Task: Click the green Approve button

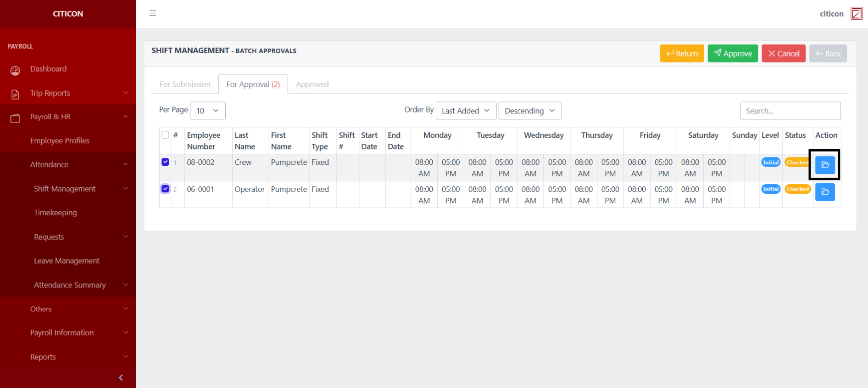Action: tap(733, 54)
